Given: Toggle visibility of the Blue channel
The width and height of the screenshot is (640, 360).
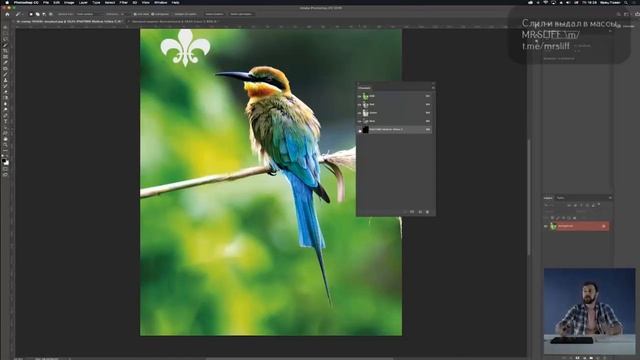Looking at the screenshot, I should (x=360, y=121).
